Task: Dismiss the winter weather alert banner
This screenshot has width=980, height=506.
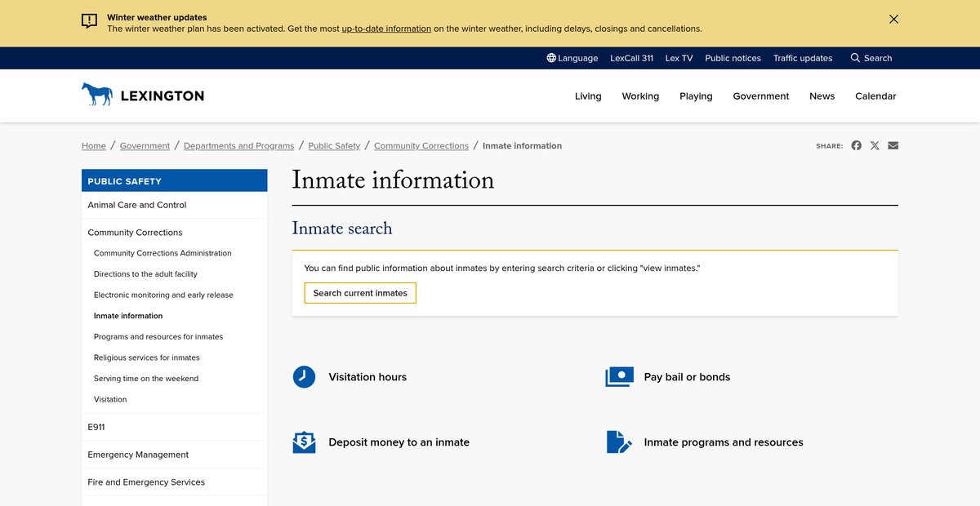Action: [x=893, y=20]
